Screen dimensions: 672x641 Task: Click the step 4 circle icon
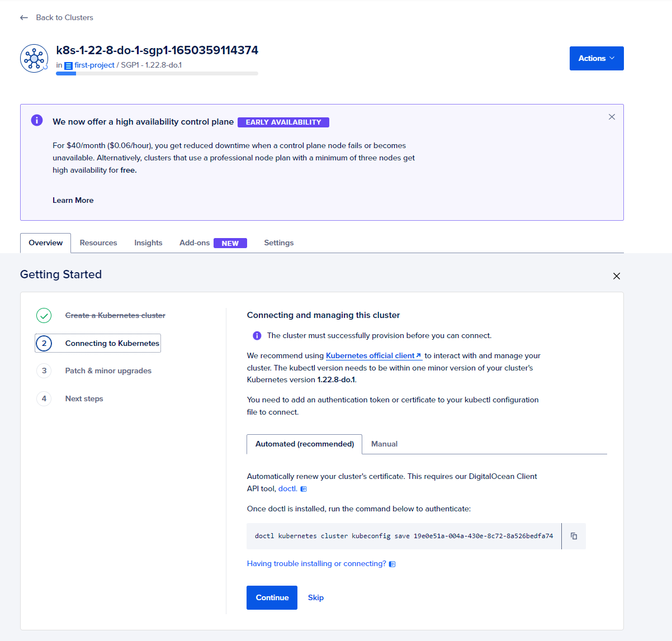pos(44,399)
